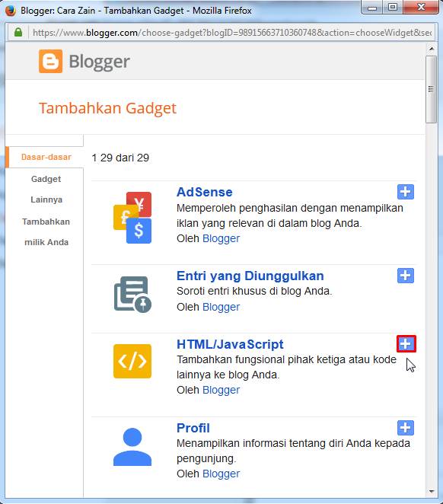
Task: Add Entri yang Diunggulkan gadget plus icon
Action: (406, 276)
